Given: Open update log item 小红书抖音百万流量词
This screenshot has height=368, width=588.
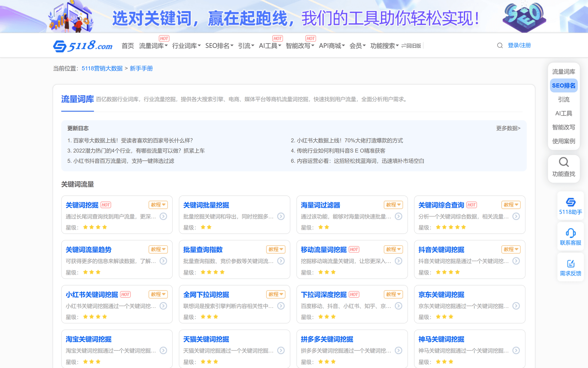Looking at the screenshot, I should tap(121, 161).
